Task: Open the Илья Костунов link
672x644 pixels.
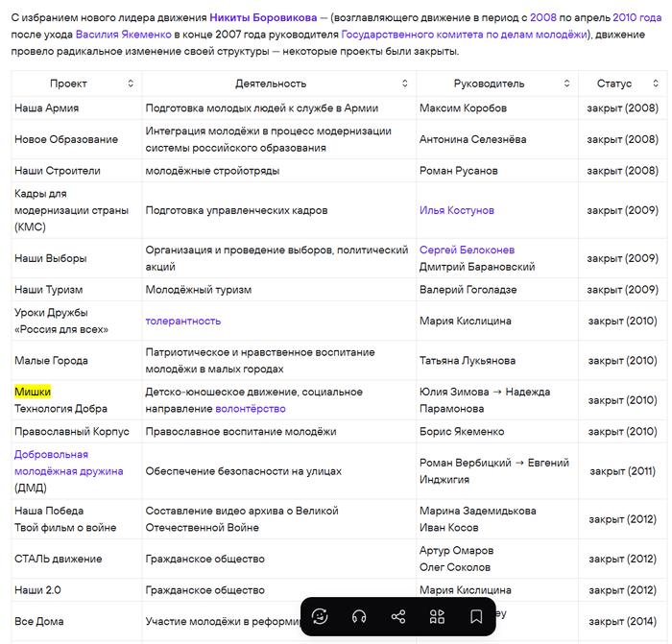Action: pyautogui.click(x=457, y=210)
